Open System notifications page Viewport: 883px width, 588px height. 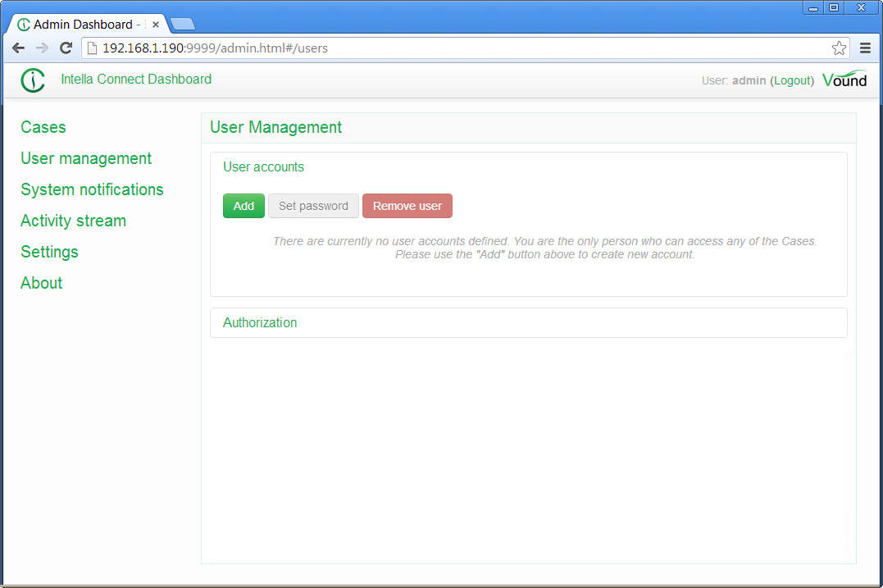[92, 189]
